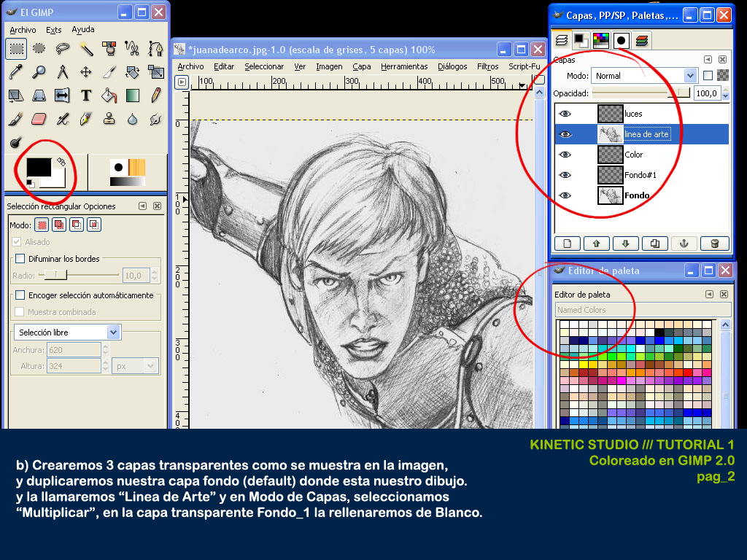Hide the Fondo#1 layer
This screenshot has width=747, height=560.
pos(565,175)
